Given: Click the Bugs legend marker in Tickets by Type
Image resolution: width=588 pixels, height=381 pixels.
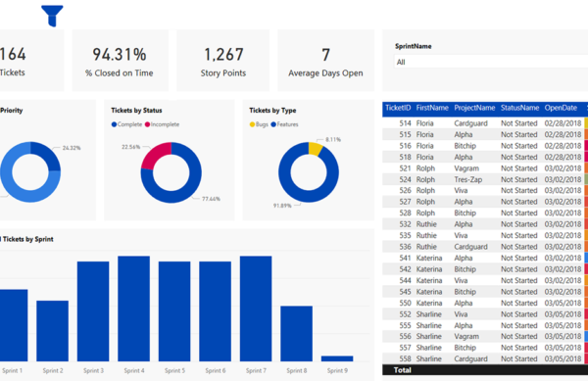Looking at the screenshot, I should [252, 124].
